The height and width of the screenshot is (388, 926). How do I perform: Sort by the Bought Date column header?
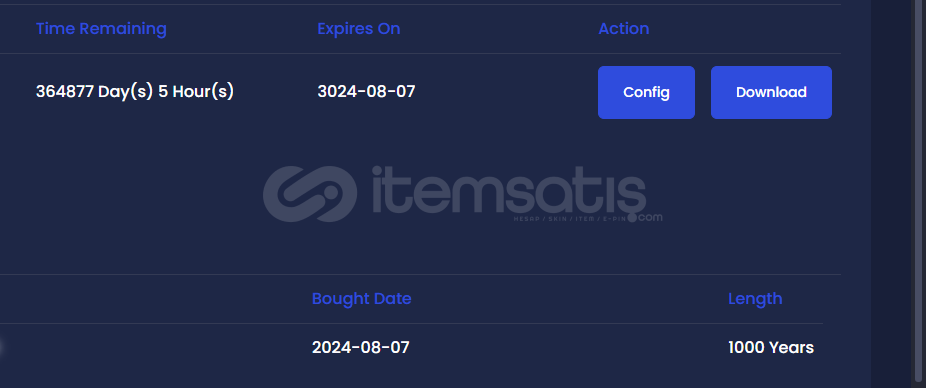(361, 298)
